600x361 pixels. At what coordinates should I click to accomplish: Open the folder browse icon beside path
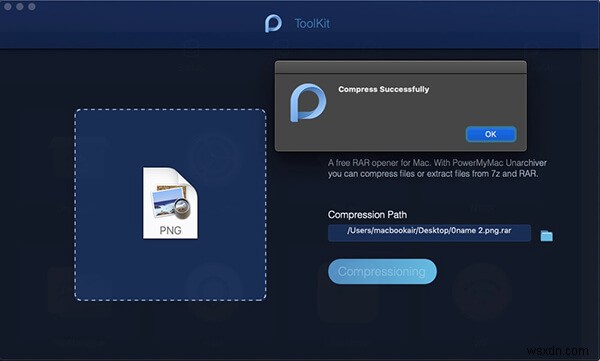tap(546, 235)
